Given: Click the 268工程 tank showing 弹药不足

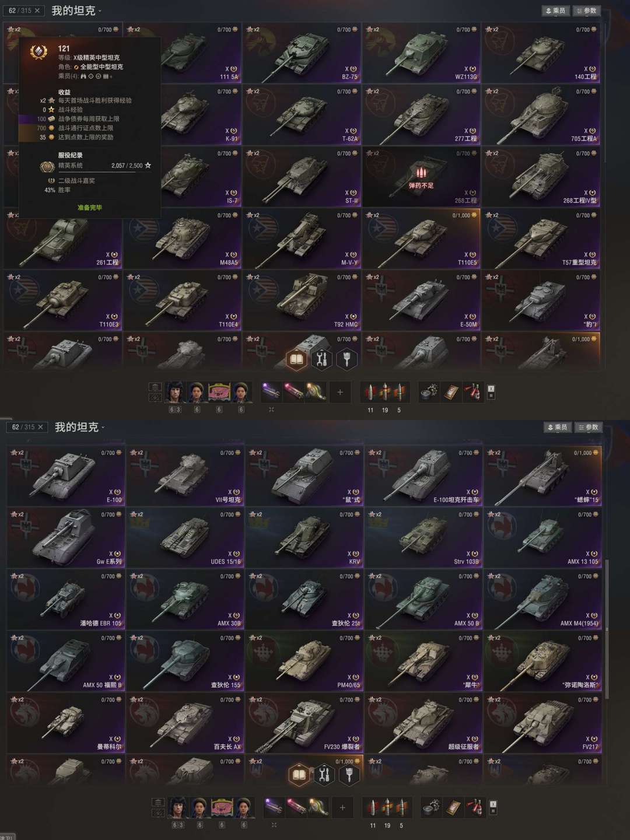Looking at the screenshot, I should tap(421, 177).
